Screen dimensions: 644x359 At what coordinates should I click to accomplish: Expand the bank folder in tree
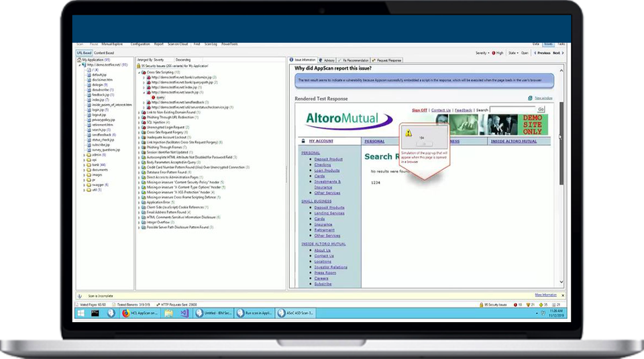pos(85,164)
